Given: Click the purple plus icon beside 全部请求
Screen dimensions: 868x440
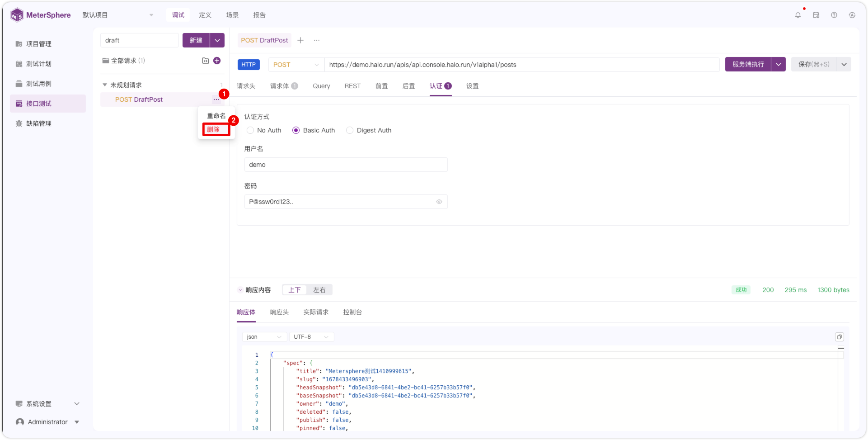Looking at the screenshot, I should pos(217,61).
